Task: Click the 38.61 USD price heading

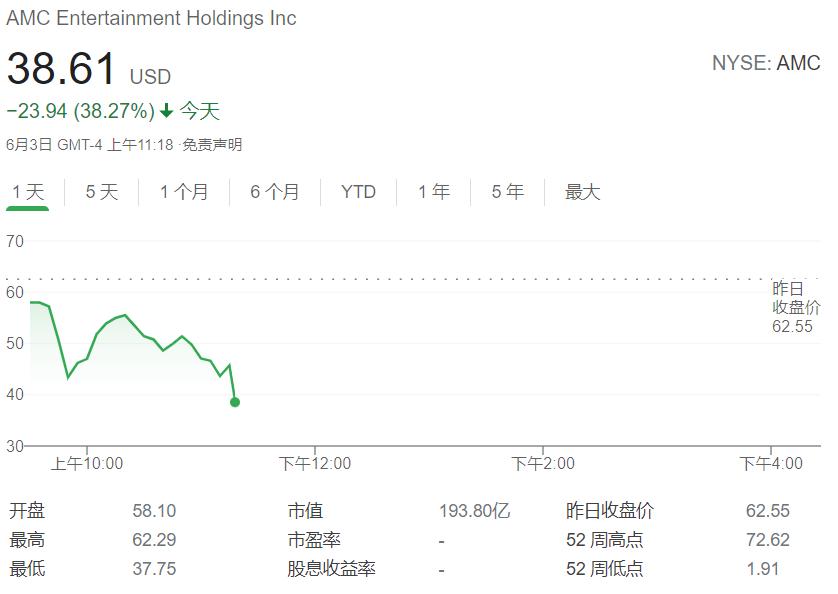Action: tap(89, 68)
